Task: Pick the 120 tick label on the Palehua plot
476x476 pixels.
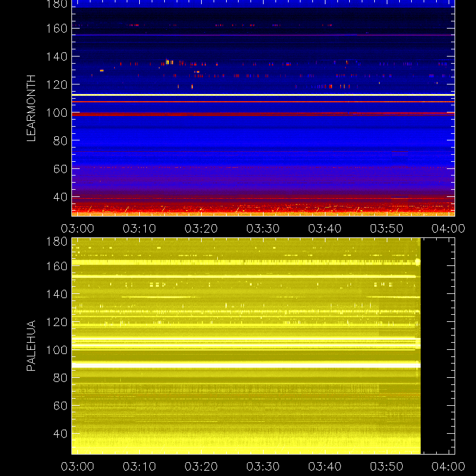Action: tap(57, 322)
